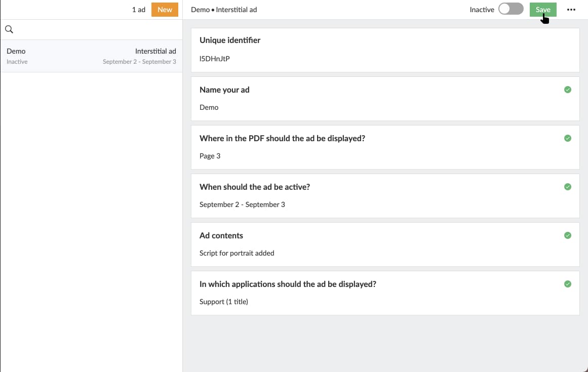This screenshot has height=372, width=588.
Task: Click green checkmark beside Name your ad
Action: (567, 90)
